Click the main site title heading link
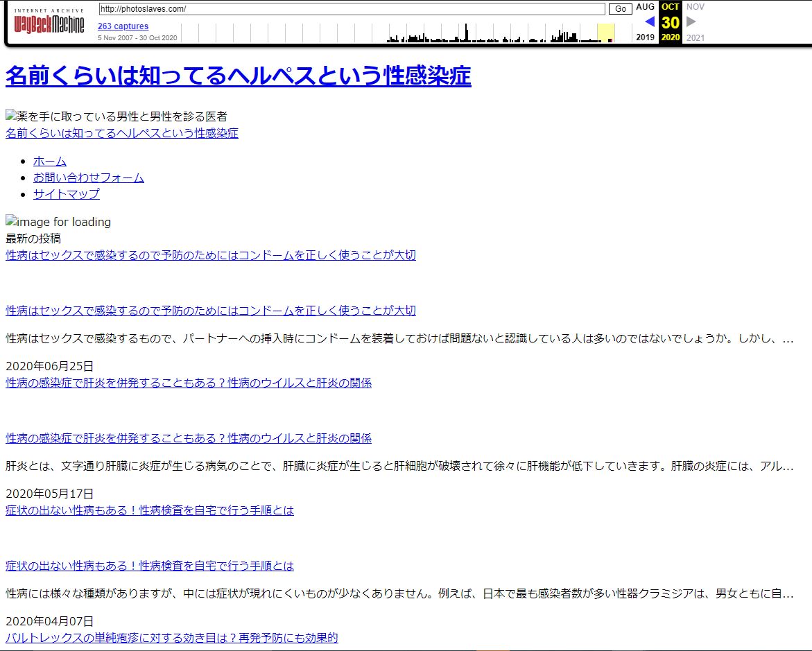 click(x=238, y=76)
